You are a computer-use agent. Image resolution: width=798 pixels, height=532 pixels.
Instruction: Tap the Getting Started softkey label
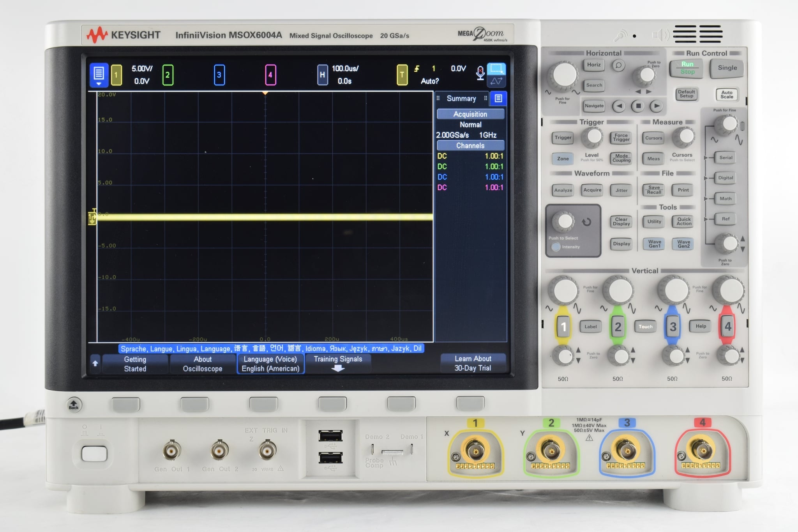(135, 364)
